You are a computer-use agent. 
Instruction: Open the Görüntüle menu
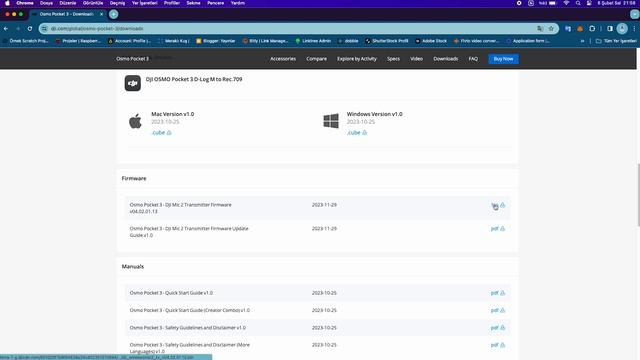[x=93, y=3]
